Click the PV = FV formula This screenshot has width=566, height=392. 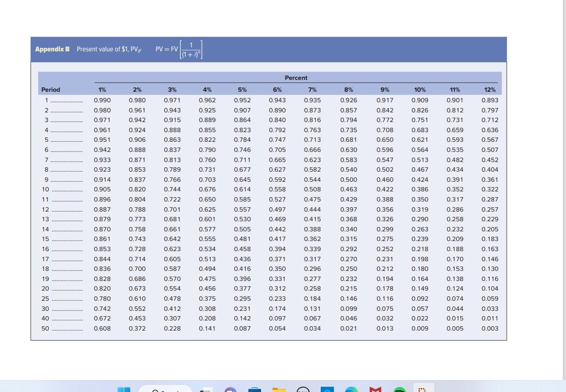point(179,50)
